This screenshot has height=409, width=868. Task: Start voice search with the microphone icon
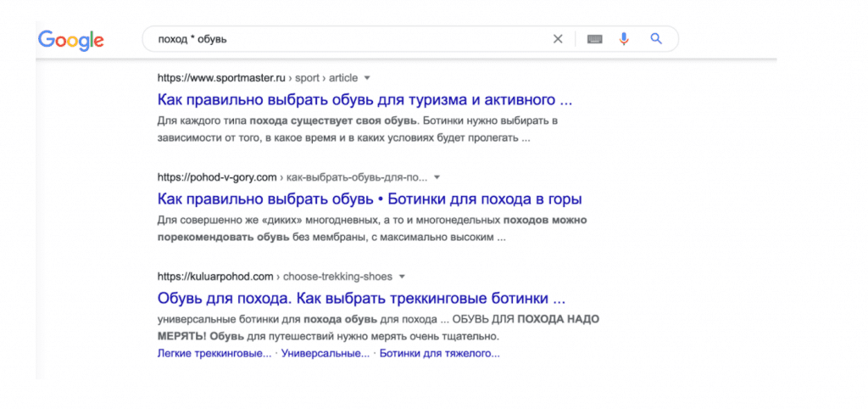[624, 39]
